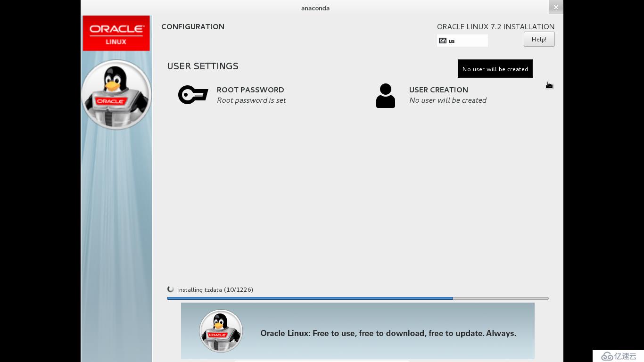This screenshot has width=644, height=362.
Task: Click the us keyboard layout indicator
Action: click(x=462, y=41)
